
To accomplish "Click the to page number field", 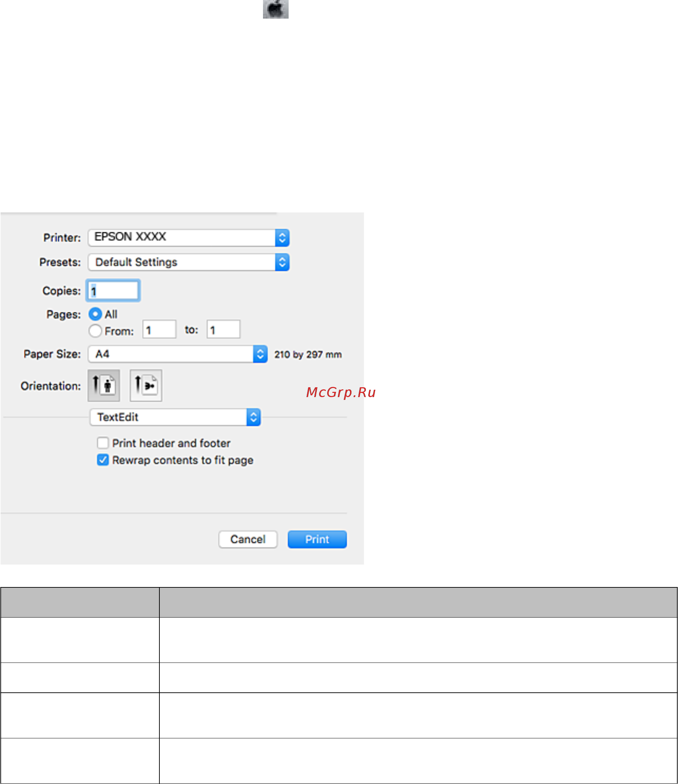I will 223,330.
